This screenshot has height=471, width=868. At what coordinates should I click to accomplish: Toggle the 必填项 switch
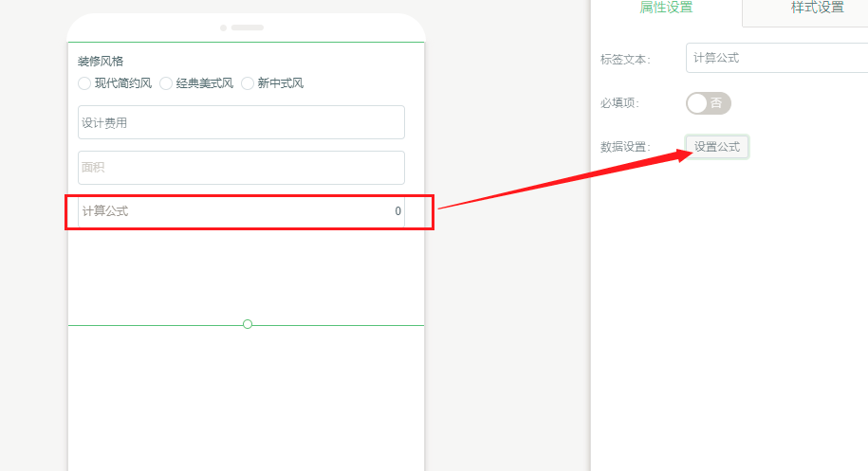(708, 103)
